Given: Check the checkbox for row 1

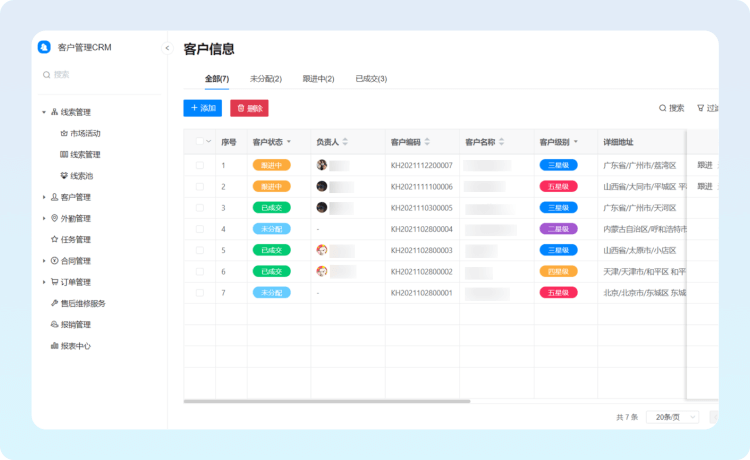Looking at the screenshot, I should click(x=199, y=165).
